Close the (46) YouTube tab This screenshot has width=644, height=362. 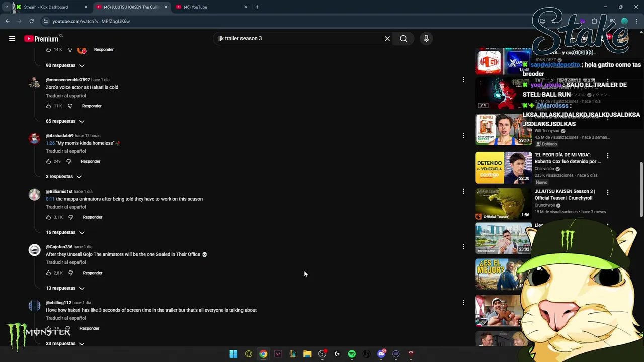pos(246,7)
